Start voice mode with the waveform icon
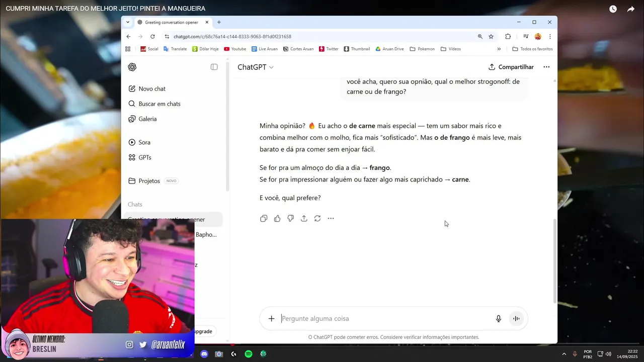The image size is (644, 362). point(516,318)
